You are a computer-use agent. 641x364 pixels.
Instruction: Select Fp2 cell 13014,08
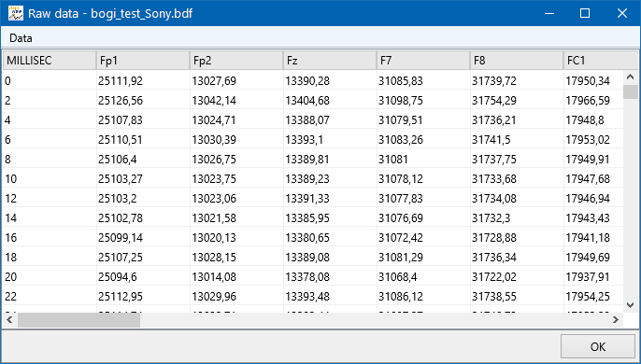tap(236, 277)
